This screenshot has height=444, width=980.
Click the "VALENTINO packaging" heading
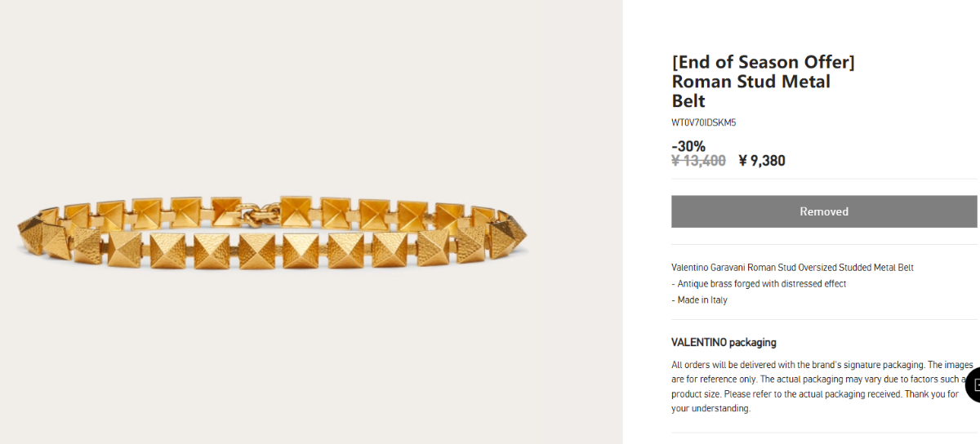click(x=724, y=342)
